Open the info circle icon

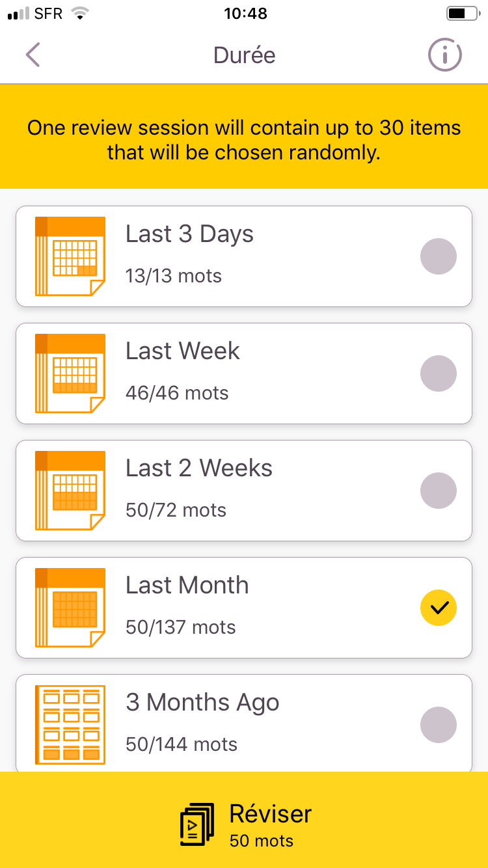tap(445, 55)
